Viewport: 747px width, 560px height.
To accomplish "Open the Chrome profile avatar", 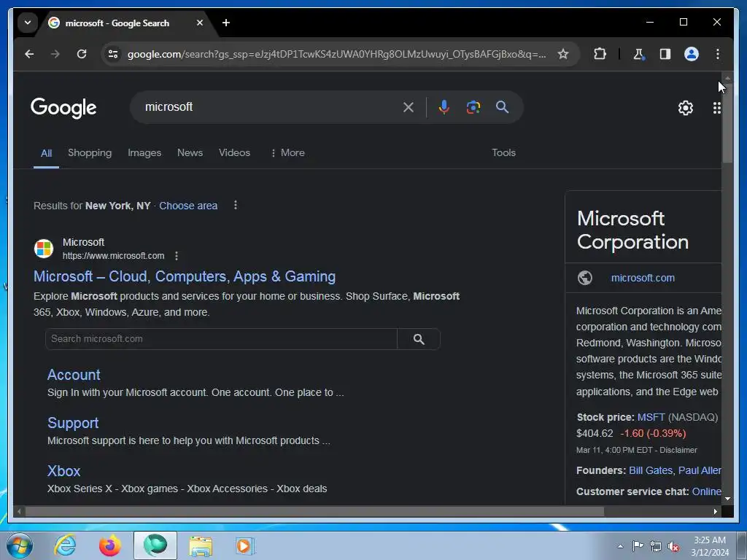I will [x=692, y=54].
